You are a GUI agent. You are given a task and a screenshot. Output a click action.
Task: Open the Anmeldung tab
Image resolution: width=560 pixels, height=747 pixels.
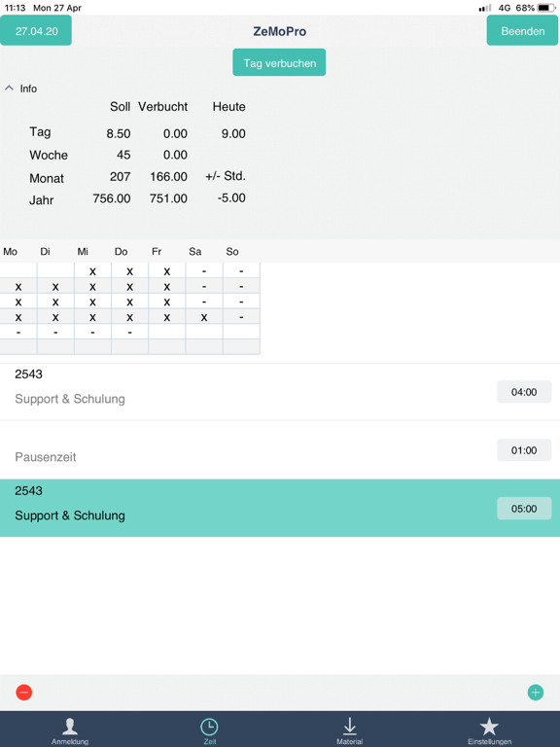[70, 730]
